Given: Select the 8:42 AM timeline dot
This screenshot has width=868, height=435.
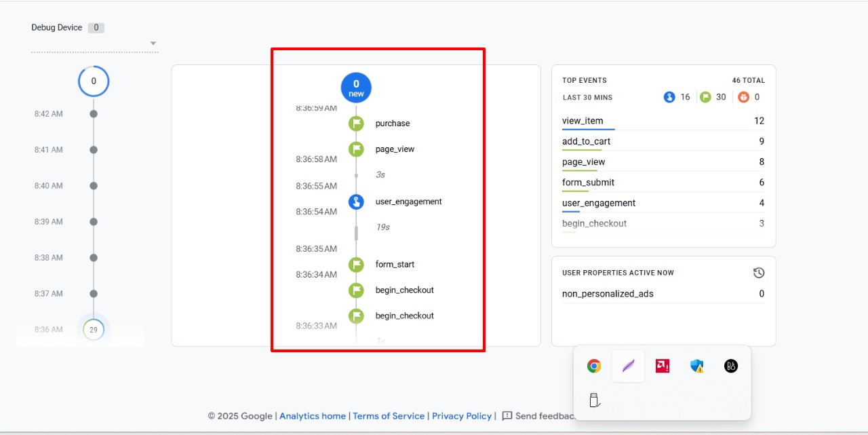Looking at the screenshot, I should (x=94, y=114).
